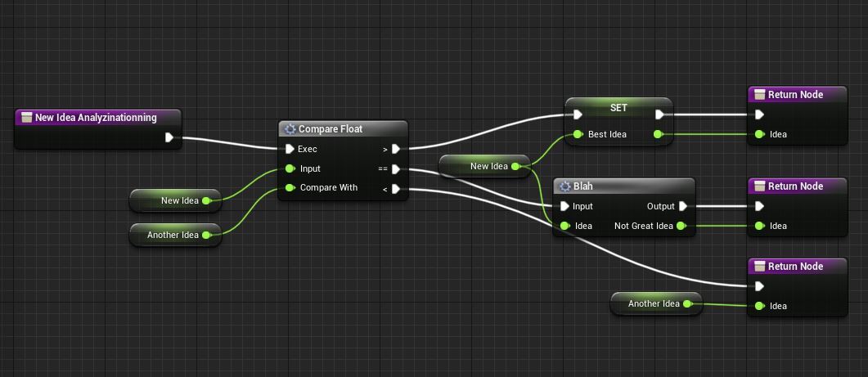Click the Input float pin on Compare Float
Screen dimensions: 868x377
[290, 168]
